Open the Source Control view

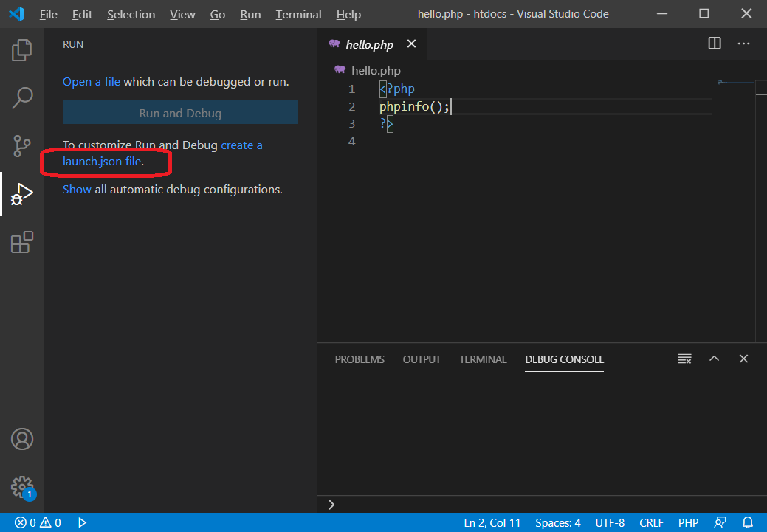[x=22, y=145]
